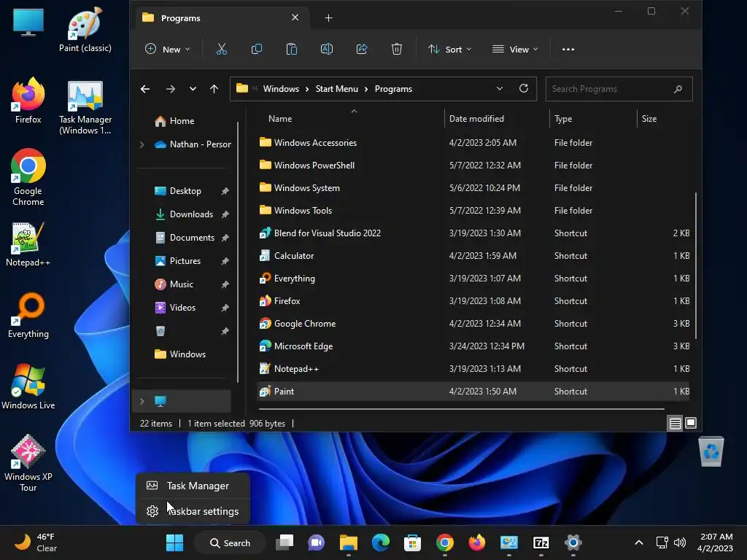Select Everything desktop icon
This screenshot has width=747, height=560.
pos(28,315)
